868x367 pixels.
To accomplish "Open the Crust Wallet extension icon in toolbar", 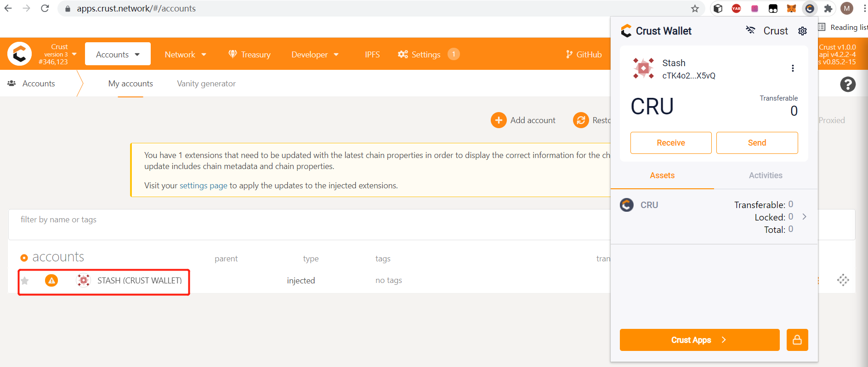I will pos(810,8).
